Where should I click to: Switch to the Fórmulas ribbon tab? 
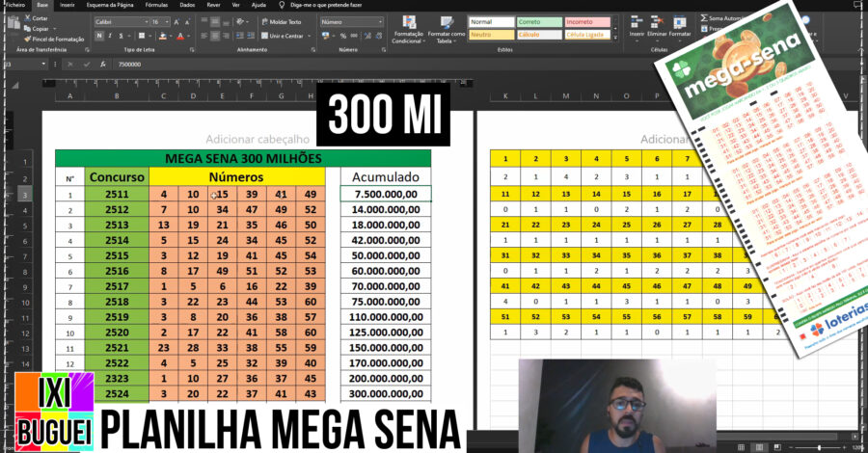click(156, 5)
